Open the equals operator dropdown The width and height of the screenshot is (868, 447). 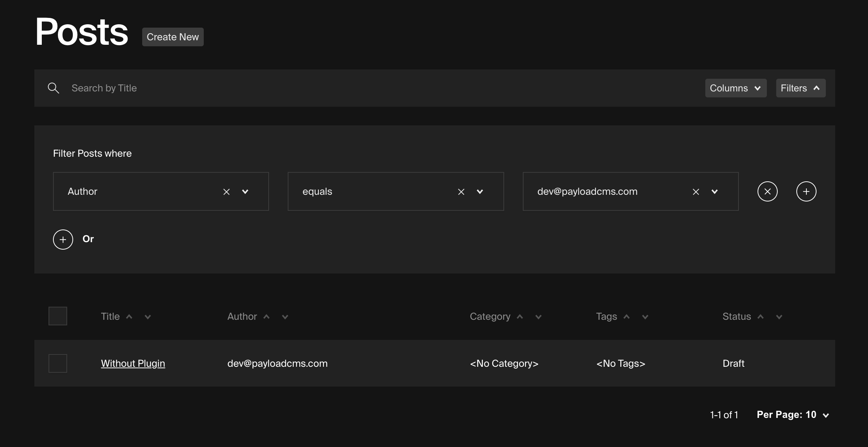coord(480,192)
